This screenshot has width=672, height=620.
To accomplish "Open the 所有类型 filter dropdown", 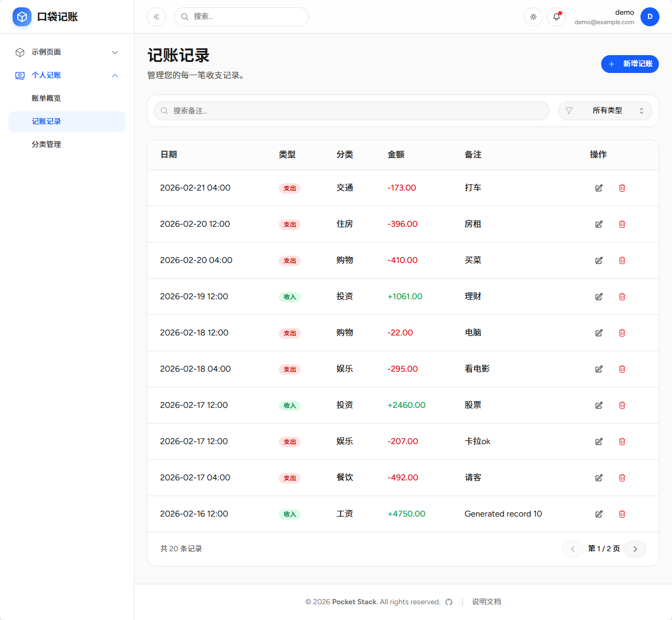I will 605,111.
